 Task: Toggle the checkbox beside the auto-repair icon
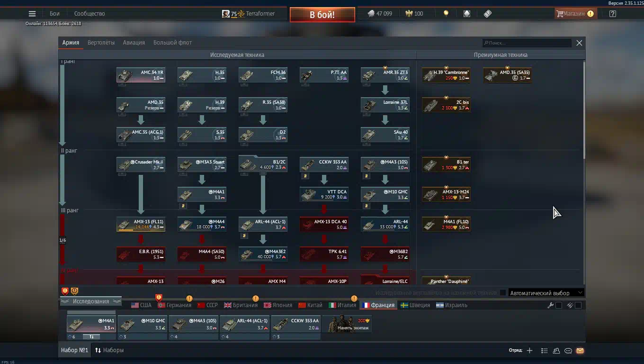[578, 305]
